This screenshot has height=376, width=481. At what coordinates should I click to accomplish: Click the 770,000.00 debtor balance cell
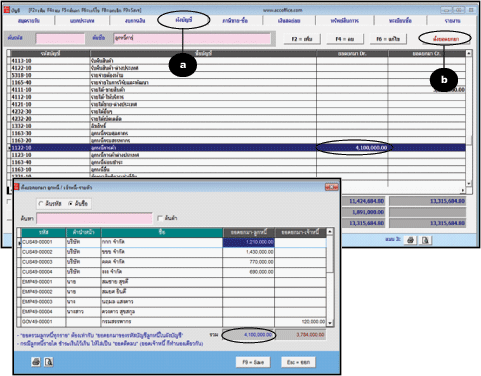(249, 262)
